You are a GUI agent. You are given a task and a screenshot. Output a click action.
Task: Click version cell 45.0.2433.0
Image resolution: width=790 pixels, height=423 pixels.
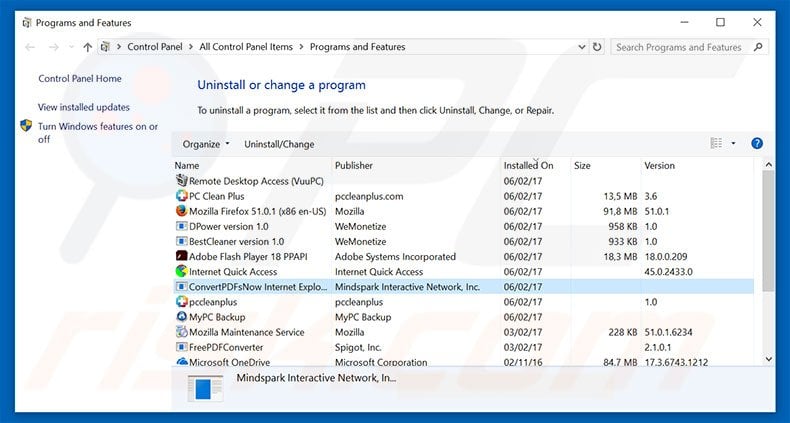pos(669,271)
